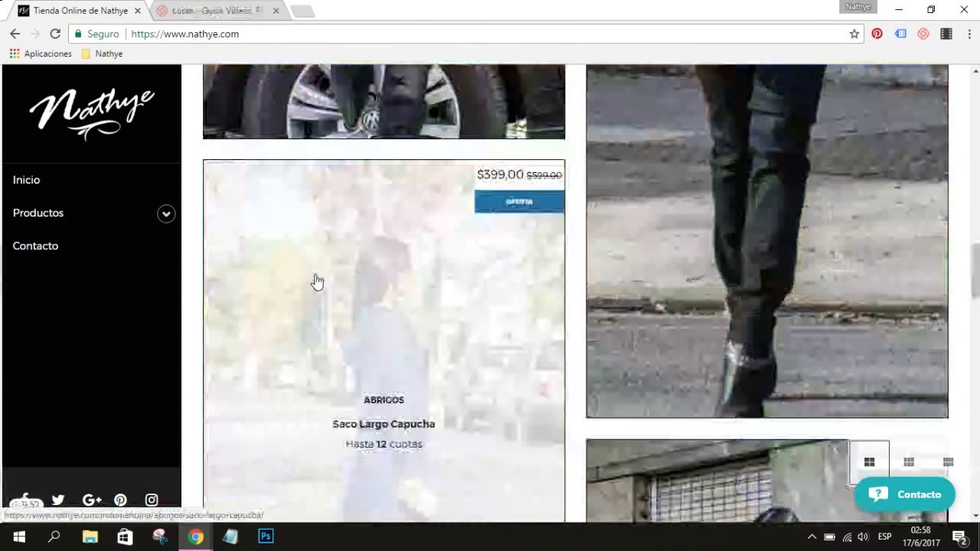The width and height of the screenshot is (980, 551).
Task: Click the $399,00 sale price
Action: [x=500, y=174]
